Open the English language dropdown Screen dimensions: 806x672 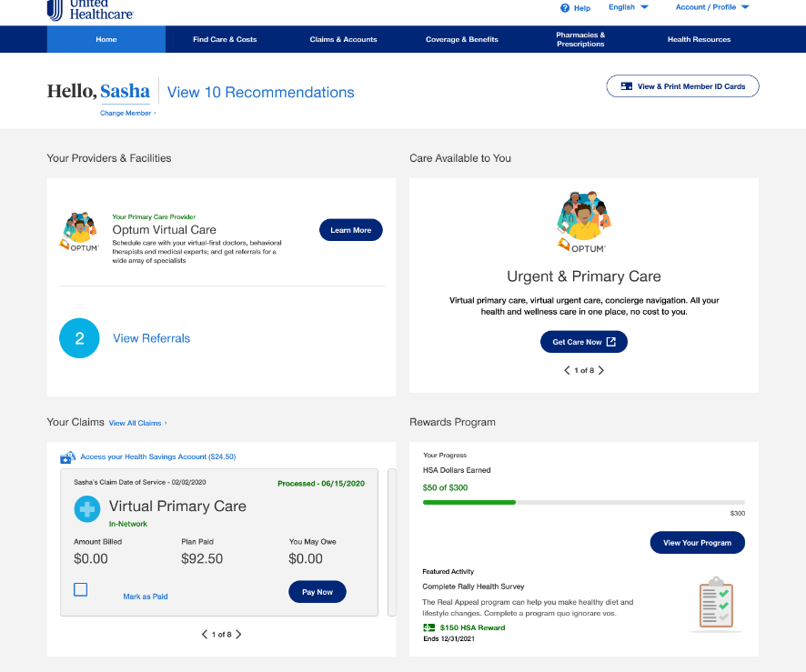pos(628,7)
